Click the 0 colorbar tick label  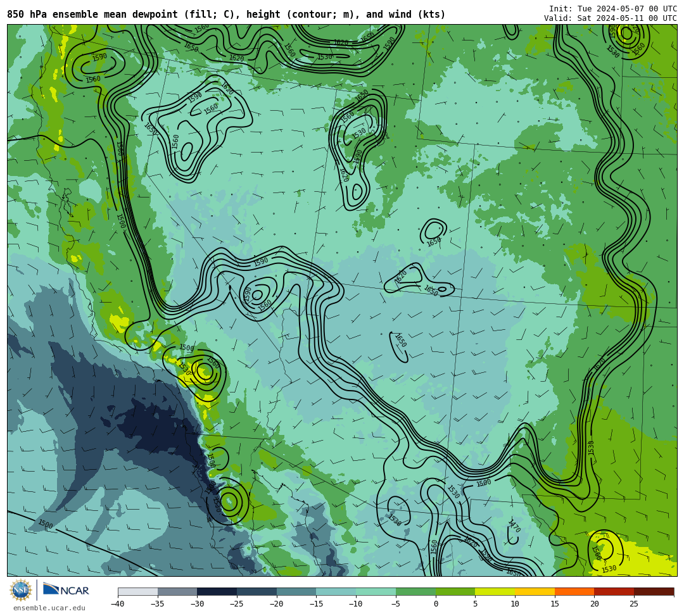coord(436,604)
